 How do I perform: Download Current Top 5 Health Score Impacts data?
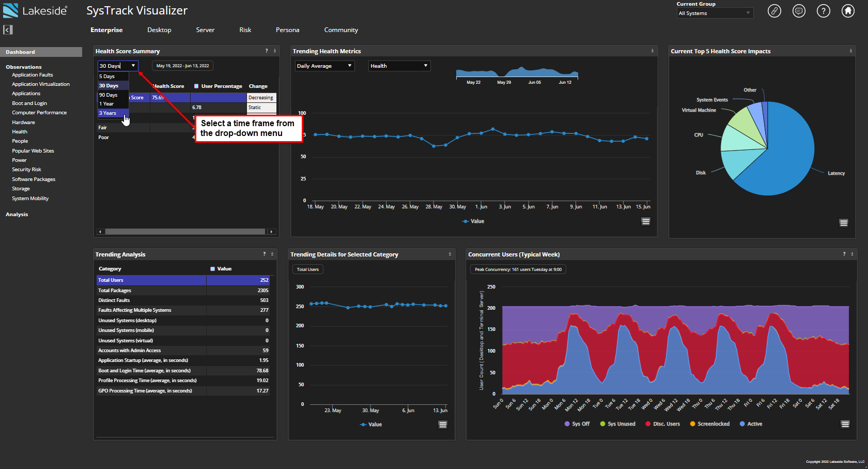pyautogui.click(x=850, y=51)
